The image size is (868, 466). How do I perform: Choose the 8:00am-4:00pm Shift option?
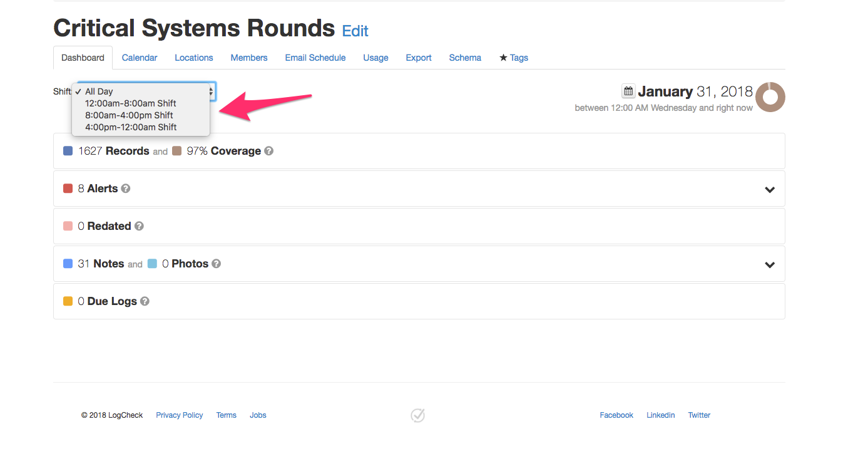point(129,115)
